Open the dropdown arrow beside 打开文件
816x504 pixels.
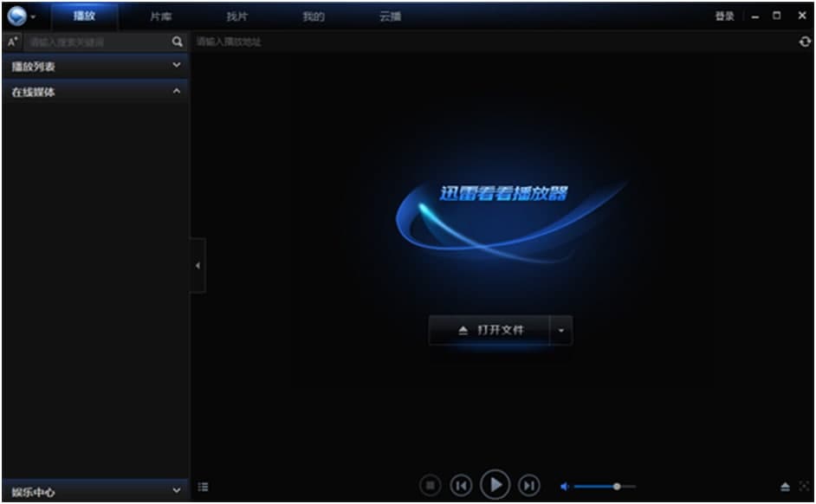(x=561, y=330)
